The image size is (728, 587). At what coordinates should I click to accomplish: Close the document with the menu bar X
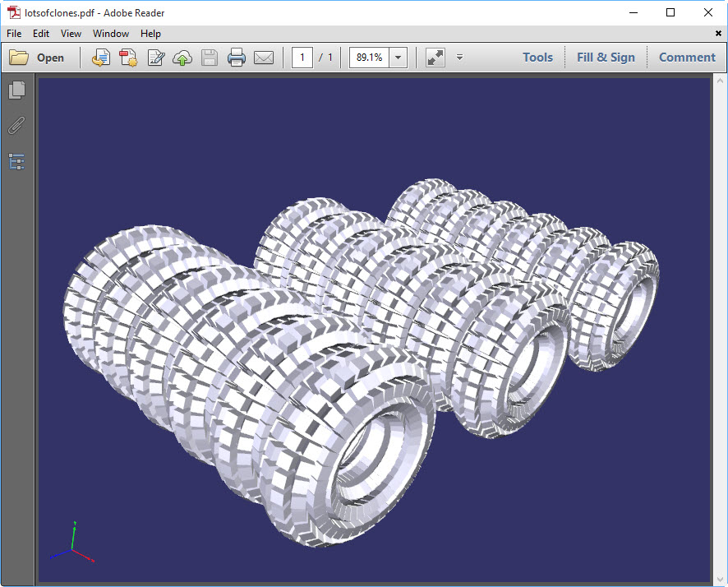click(x=718, y=34)
